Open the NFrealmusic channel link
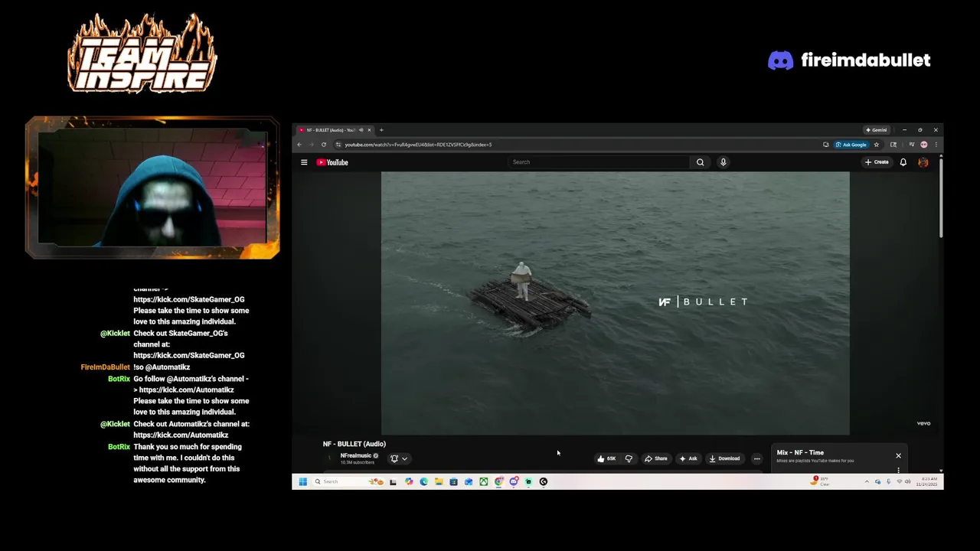 point(356,455)
